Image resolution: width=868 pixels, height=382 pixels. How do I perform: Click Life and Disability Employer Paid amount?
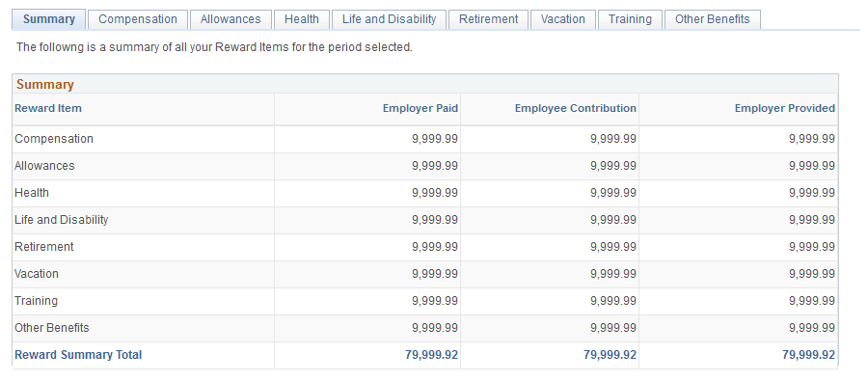[x=435, y=220]
